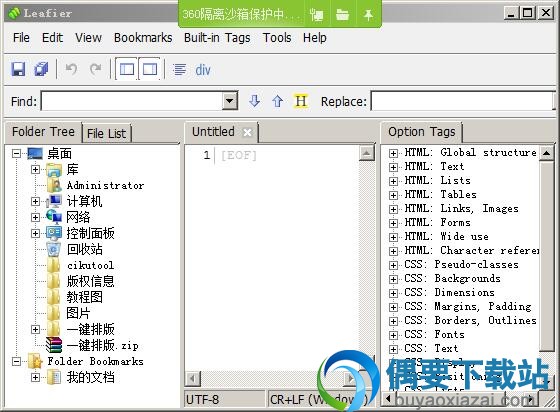Insert a div tag from the toolbar
Screen dimensions: 560x412
pyautogui.click(x=203, y=70)
